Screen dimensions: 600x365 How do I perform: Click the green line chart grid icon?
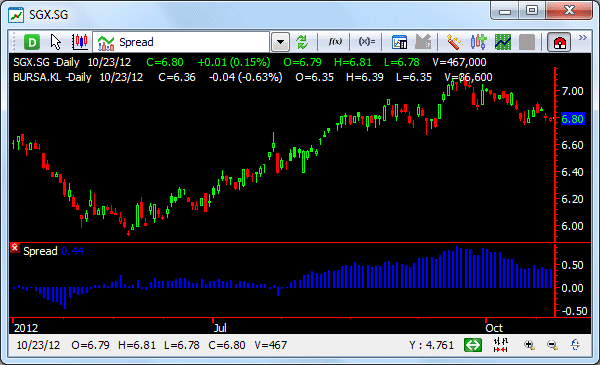pos(502,42)
